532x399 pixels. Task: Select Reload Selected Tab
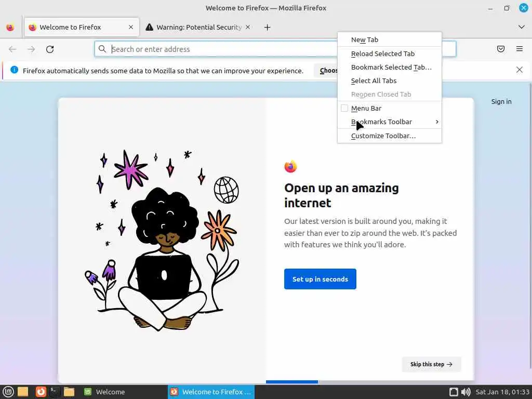[x=390, y=54]
